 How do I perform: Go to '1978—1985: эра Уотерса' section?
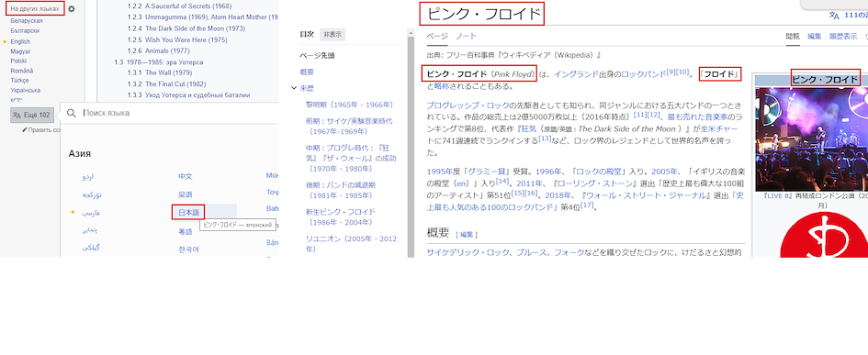pos(164,62)
